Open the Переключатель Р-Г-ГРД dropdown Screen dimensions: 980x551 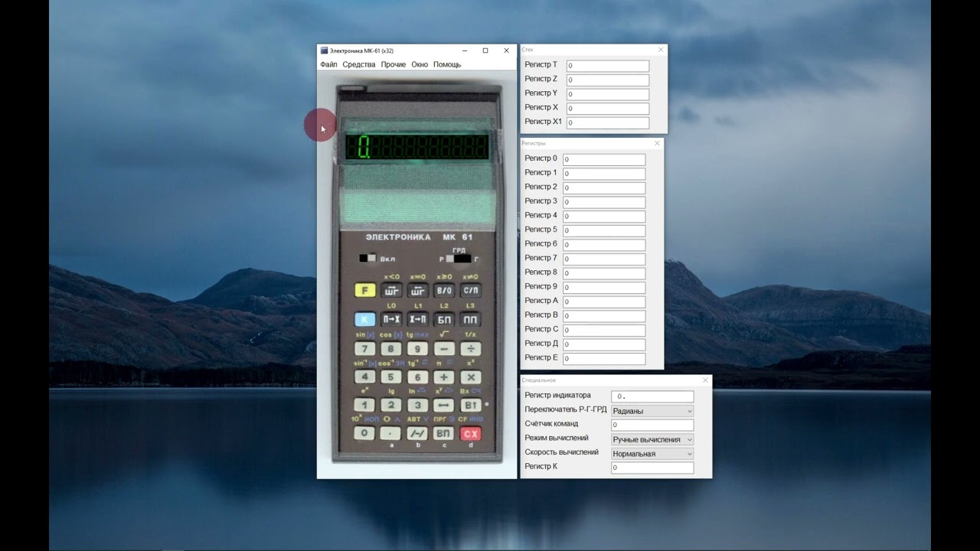[x=652, y=411]
